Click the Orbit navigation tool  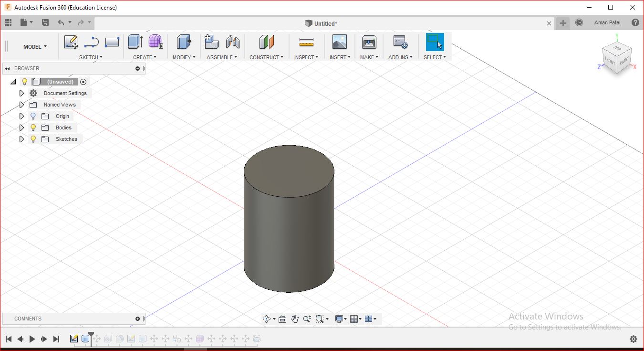[x=267, y=319]
